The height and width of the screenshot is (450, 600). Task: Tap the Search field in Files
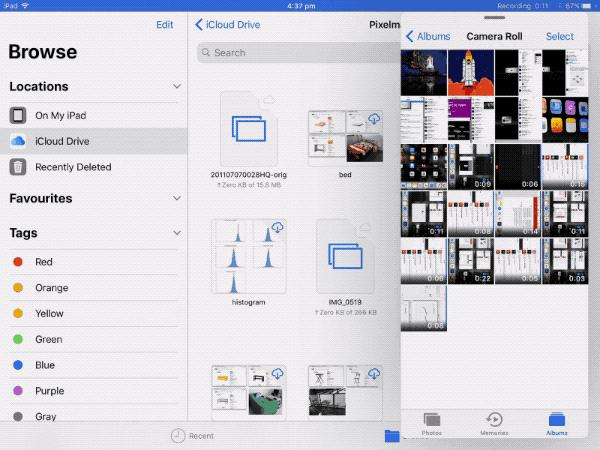299,52
